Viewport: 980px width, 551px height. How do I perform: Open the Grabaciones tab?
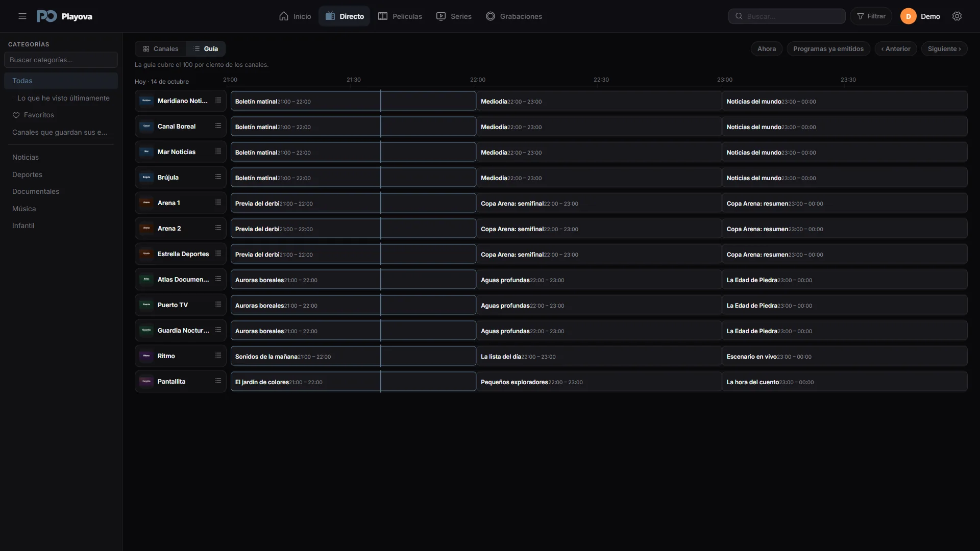point(514,16)
